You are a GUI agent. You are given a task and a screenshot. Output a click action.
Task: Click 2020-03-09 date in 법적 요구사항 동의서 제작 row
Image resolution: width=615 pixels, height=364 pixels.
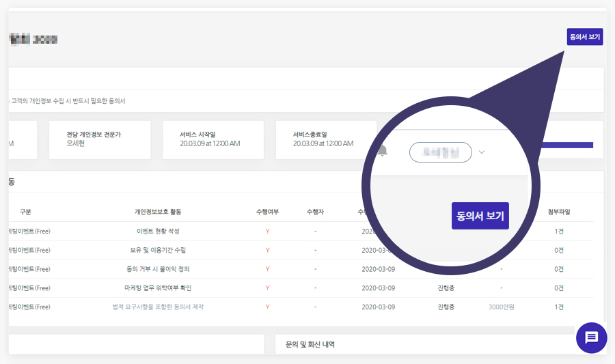point(379,307)
